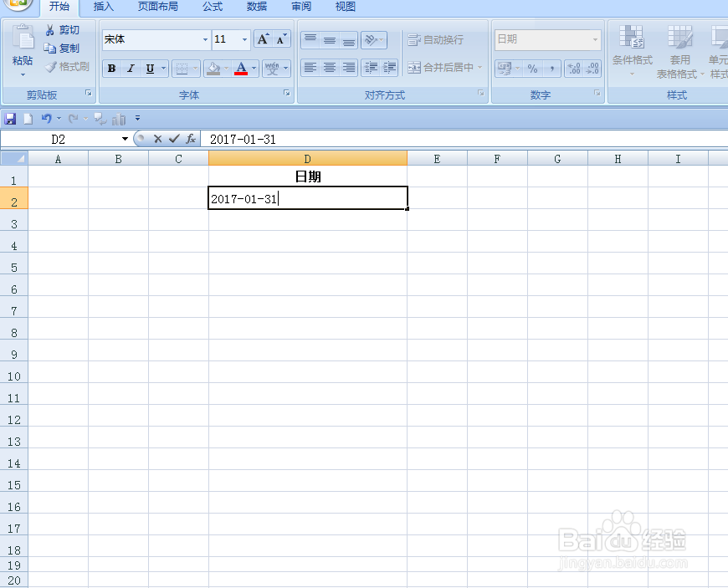This screenshot has height=588, width=728.
Task: Select column D header
Action: [308, 159]
